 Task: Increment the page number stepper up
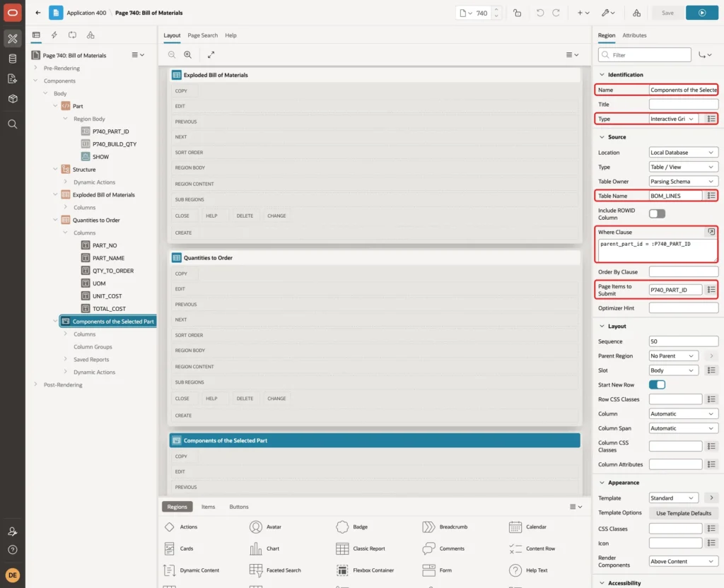[496, 10]
